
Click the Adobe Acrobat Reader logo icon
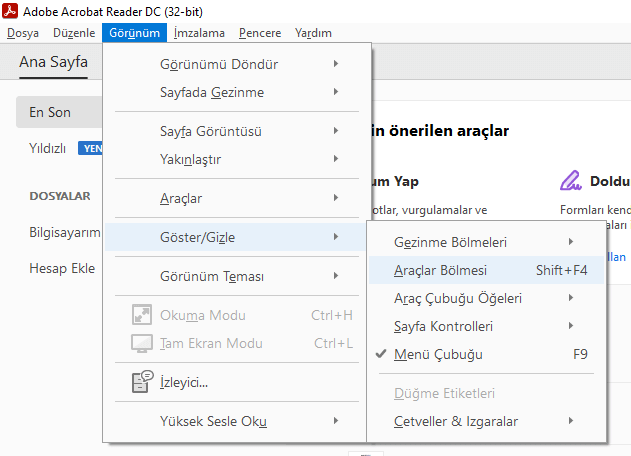click(x=10, y=10)
